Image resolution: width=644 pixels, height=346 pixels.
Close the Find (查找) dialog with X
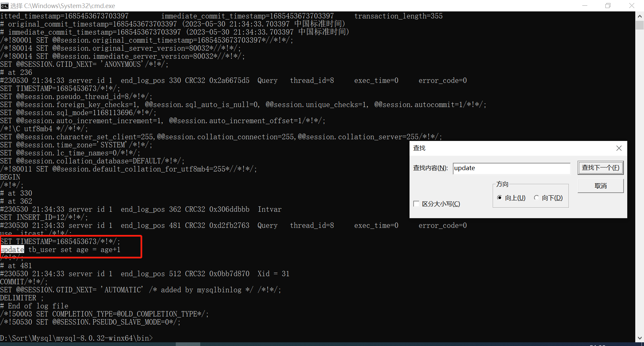[x=619, y=148]
